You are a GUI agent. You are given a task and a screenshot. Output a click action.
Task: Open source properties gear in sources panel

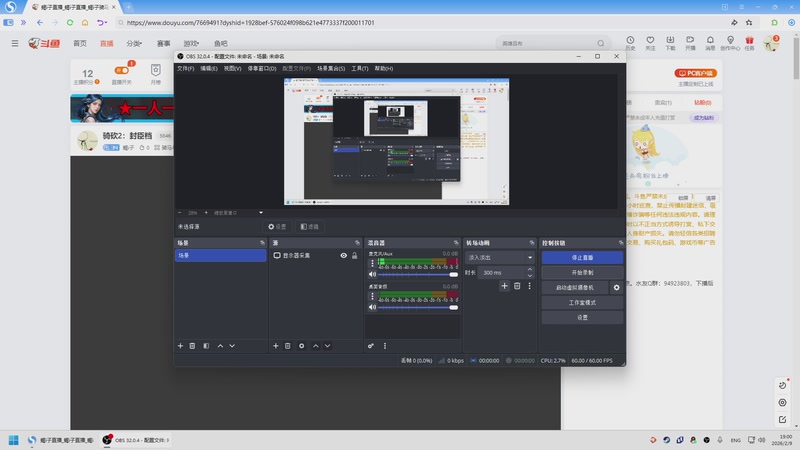point(301,346)
